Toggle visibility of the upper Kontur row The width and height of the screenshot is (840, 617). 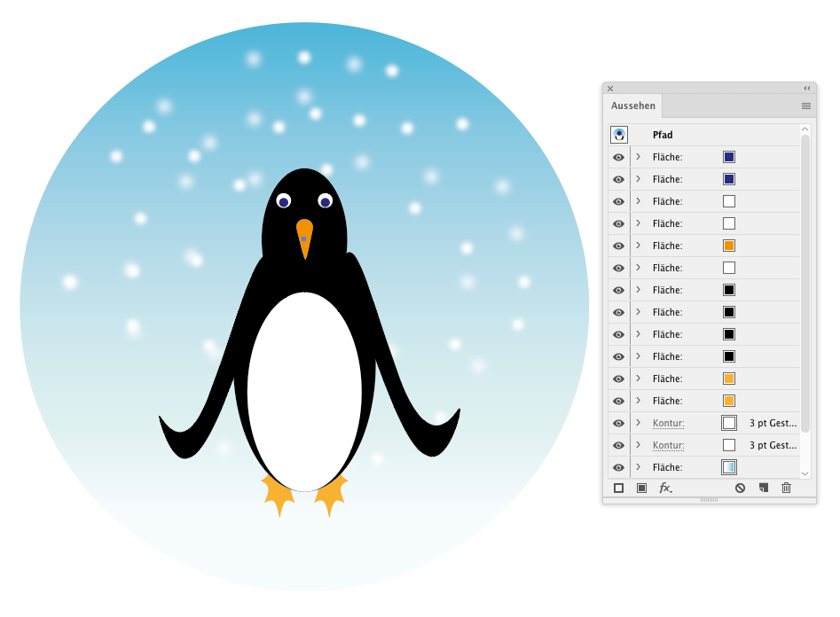619,423
